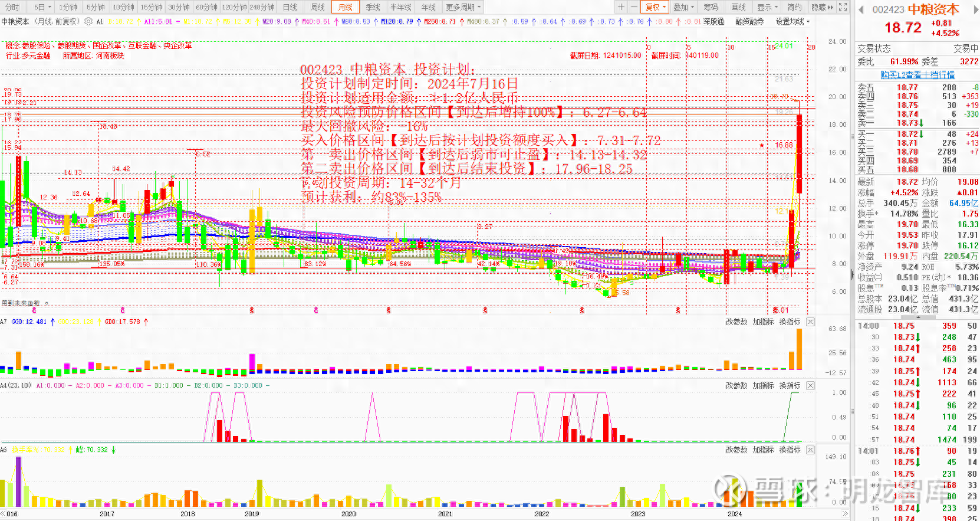Open the moving average settings gear
The height and width of the screenshot is (521, 980).
(88, 21)
